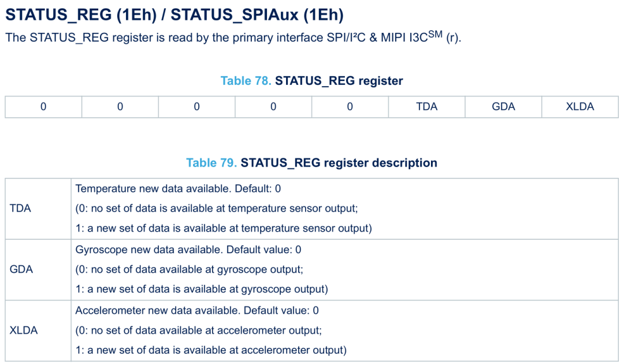Click the XLDA name cell in Table 79

point(24,330)
